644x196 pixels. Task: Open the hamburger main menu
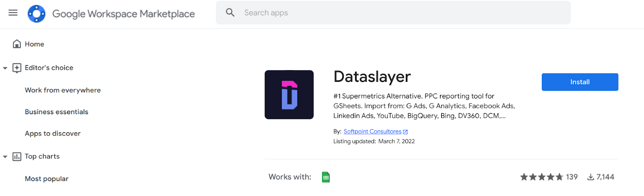pyautogui.click(x=13, y=13)
